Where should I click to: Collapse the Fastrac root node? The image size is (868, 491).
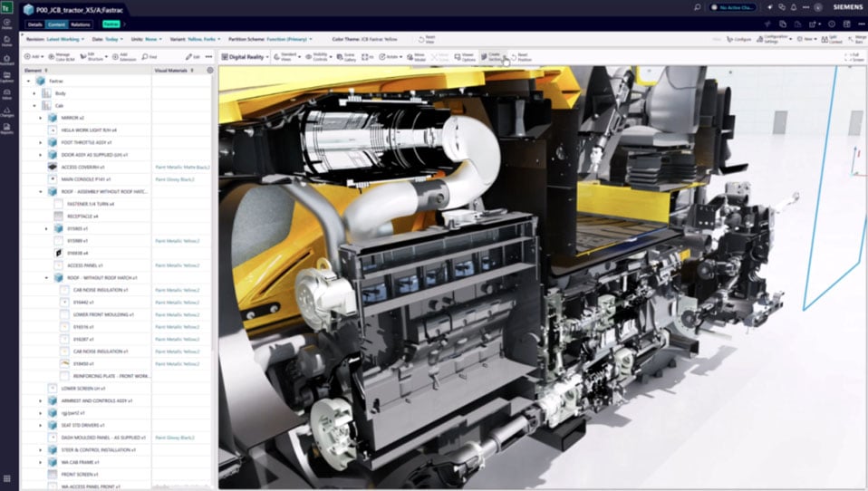click(29, 81)
